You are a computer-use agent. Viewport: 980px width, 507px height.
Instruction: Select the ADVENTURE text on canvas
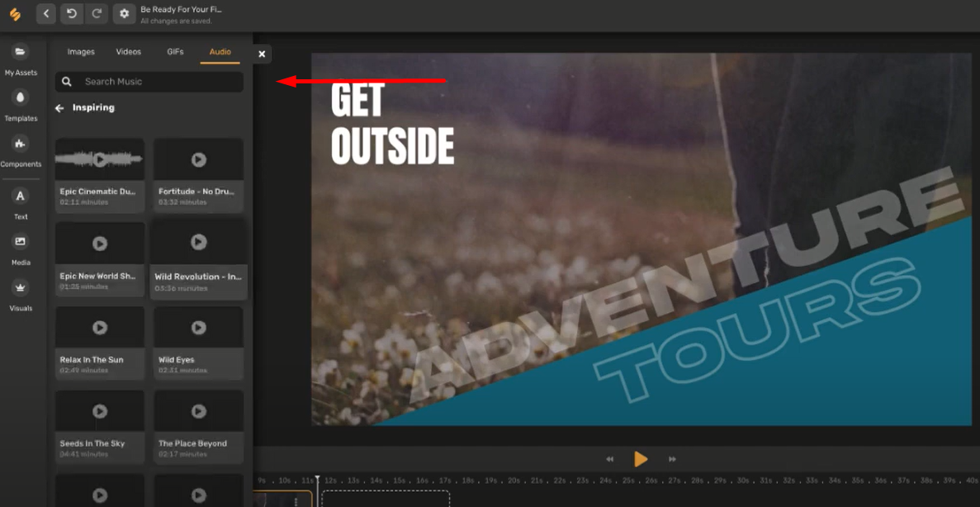pyautogui.click(x=686, y=285)
